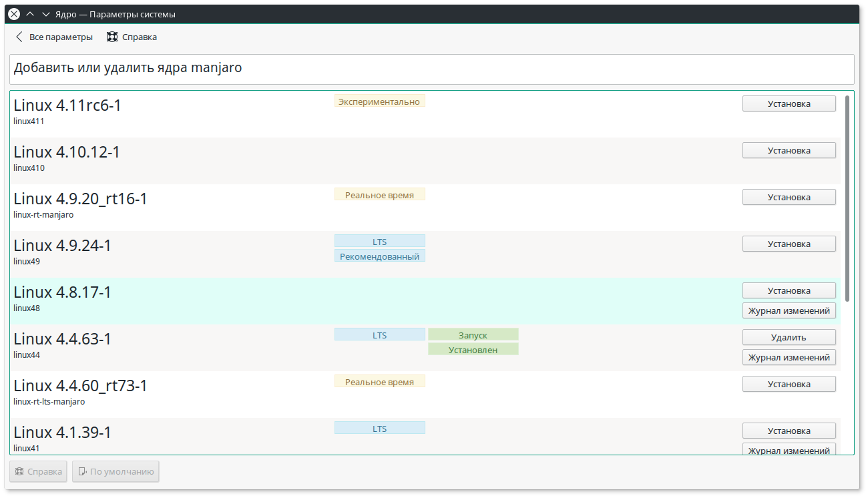Screen dimensions: 868x498
Task: Click the lifebuoy icon beside Справка in toolbar
Action: 112,37
